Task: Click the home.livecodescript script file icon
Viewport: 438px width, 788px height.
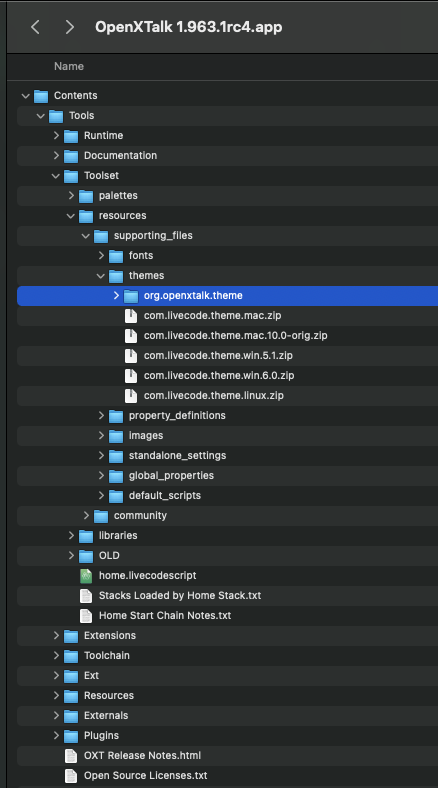Action: [86, 576]
